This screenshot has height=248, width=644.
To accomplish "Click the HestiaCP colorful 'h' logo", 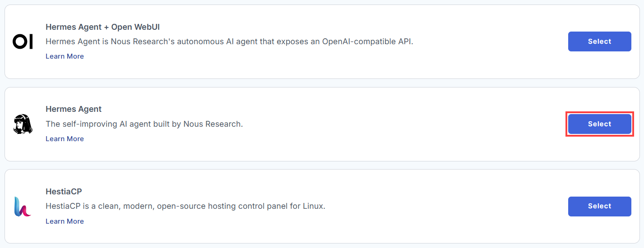I will pyautogui.click(x=23, y=207).
